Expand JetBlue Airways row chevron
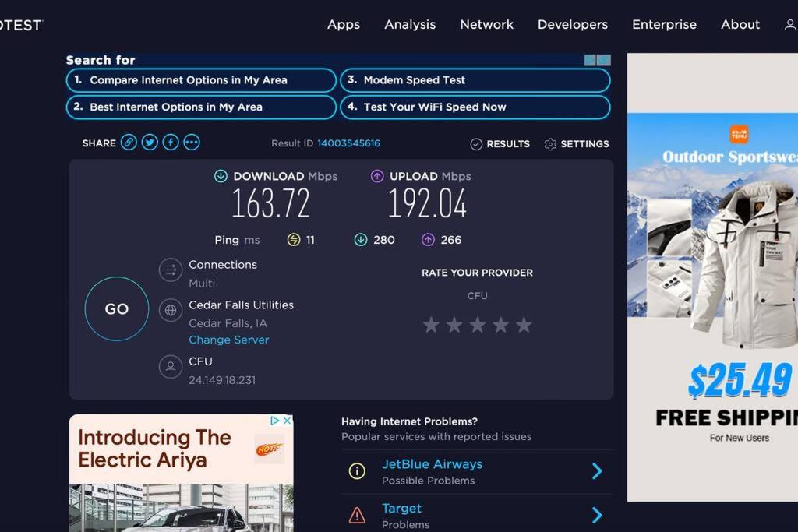798x532 pixels. (597, 471)
